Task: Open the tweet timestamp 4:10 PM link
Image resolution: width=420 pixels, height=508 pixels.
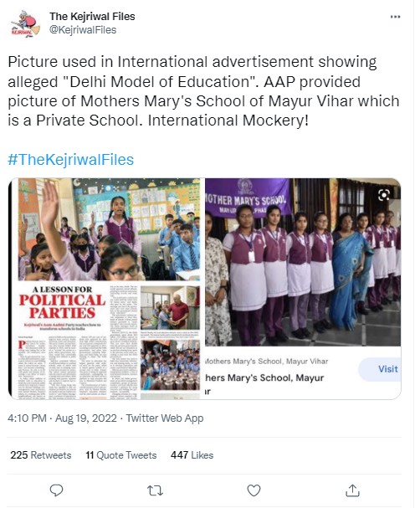Action: pos(62,418)
